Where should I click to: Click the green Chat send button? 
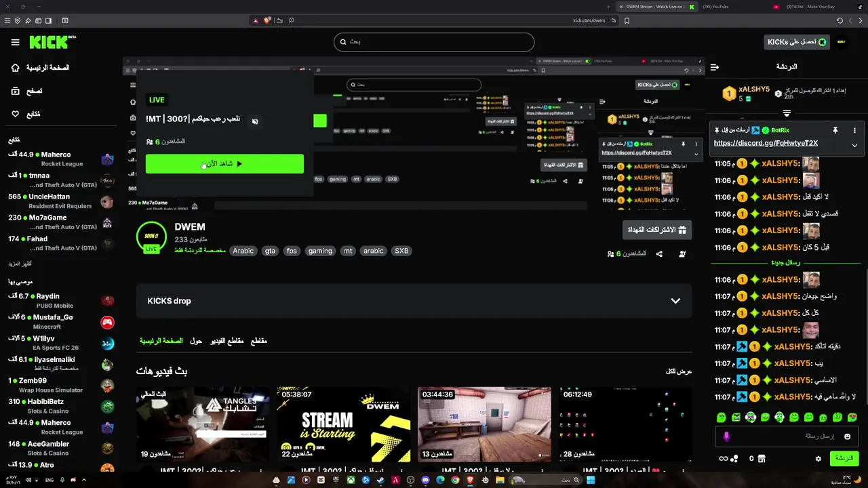[x=844, y=459]
